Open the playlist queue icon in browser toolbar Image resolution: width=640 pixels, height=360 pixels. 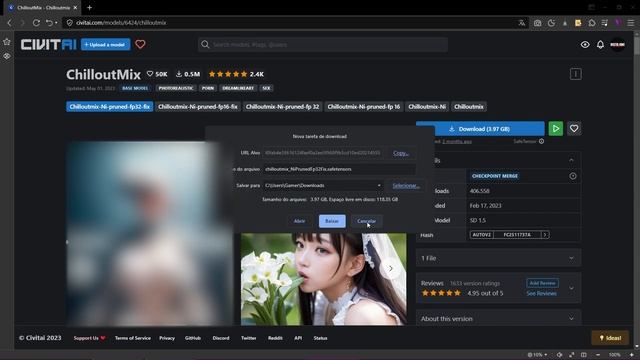coord(605,23)
